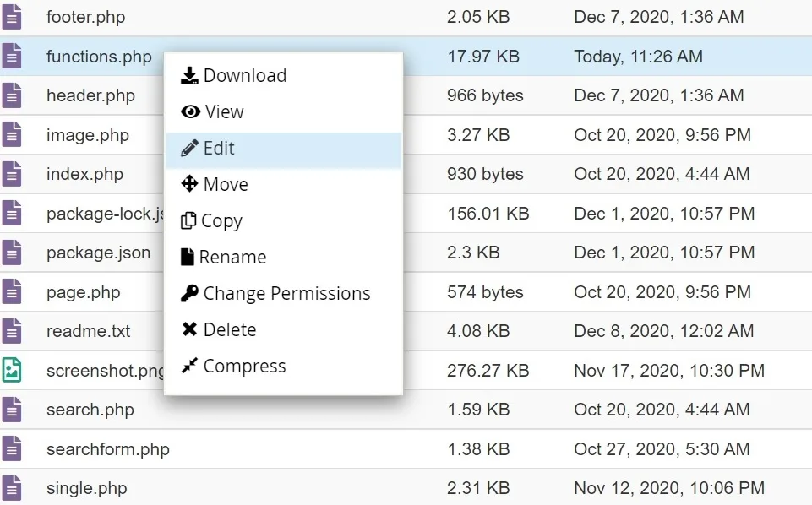Choose Rename from the context menu
The height and width of the screenshot is (505, 812).
tap(232, 258)
